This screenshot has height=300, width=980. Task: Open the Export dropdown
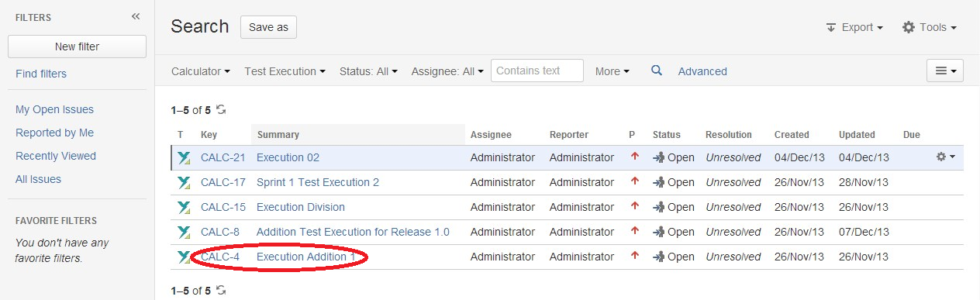(x=854, y=27)
